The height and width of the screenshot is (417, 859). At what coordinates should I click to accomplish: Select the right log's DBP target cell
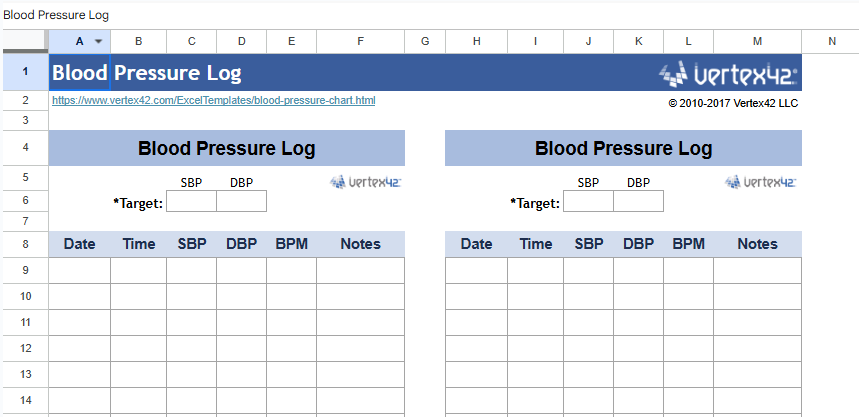(x=638, y=202)
